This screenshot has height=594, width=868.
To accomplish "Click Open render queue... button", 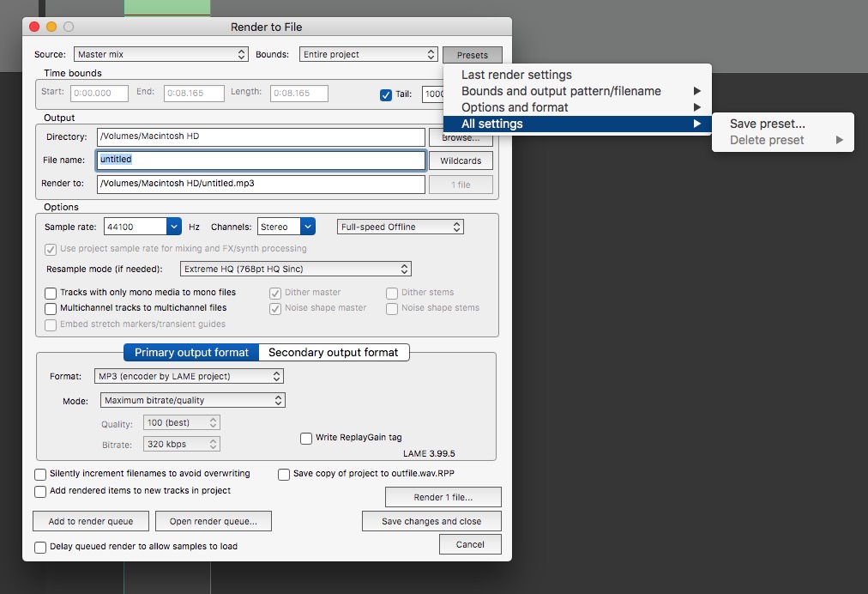I will point(213,521).
